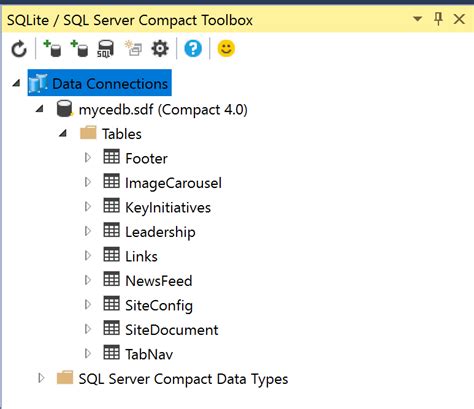Click the NewsFeed table grid icon

click(111, 279)
